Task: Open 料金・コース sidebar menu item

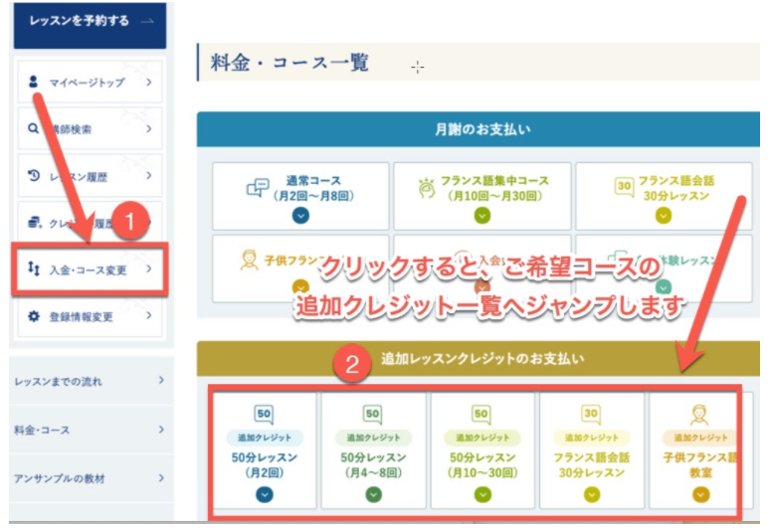Action: pos(89,430)
